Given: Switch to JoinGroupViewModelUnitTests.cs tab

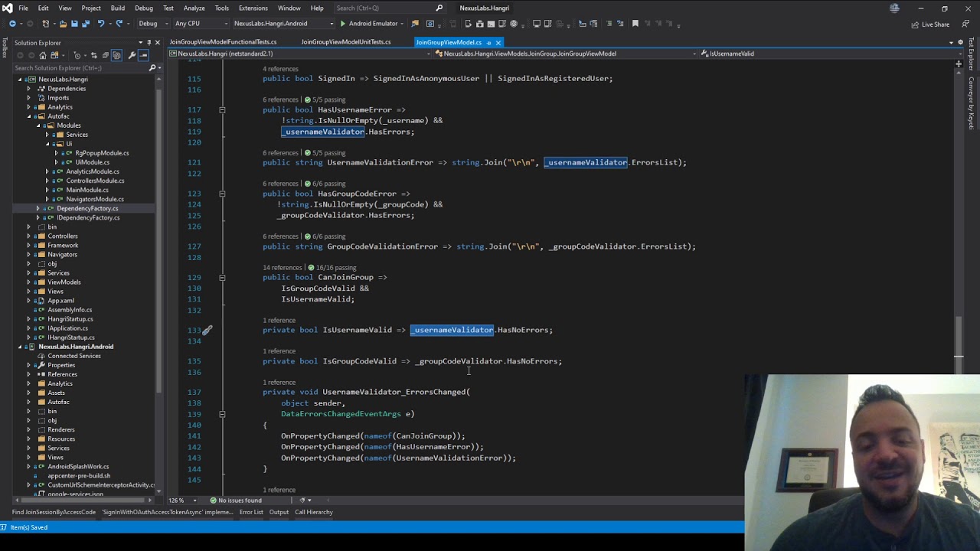Looking at the screenshot, I should click(x=345, y=42).
